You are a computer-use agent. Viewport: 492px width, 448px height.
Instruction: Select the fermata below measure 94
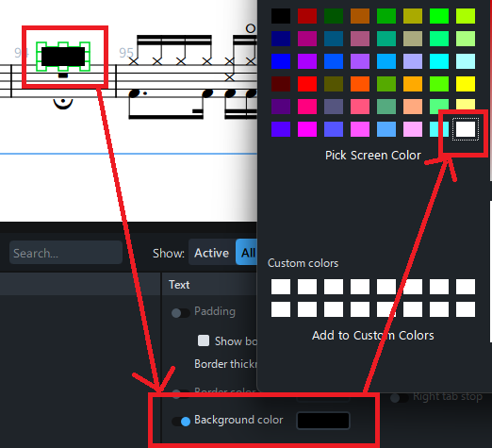63,104
